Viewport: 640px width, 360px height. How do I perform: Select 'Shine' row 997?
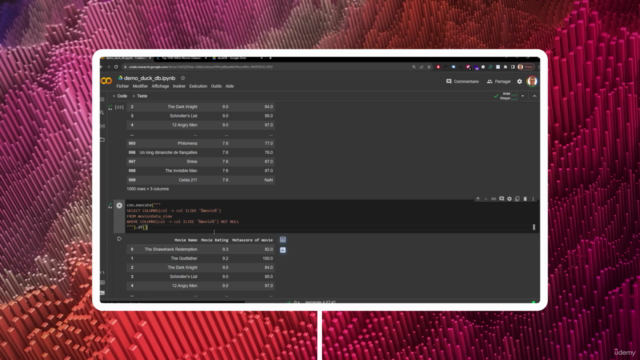192,162
